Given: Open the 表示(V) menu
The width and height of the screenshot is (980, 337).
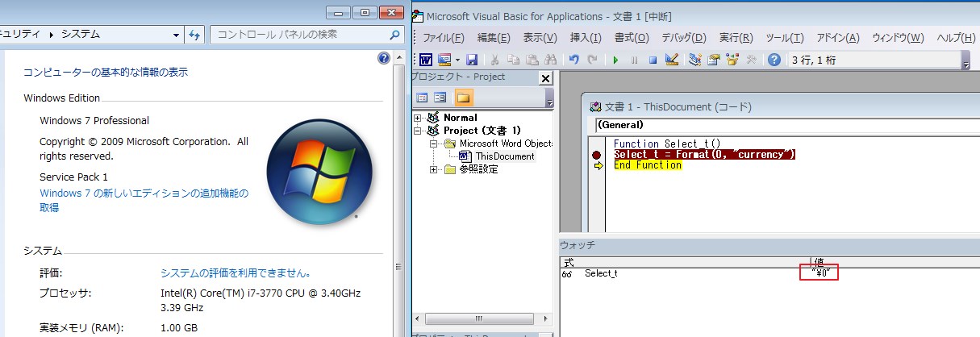Looking at the screenshot, I should coord(540,38).
